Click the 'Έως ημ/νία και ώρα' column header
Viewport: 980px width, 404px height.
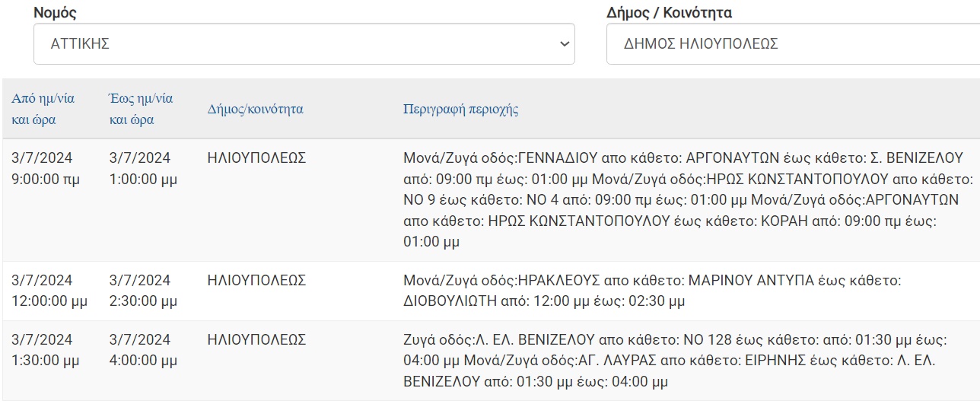[x=141, y=109]
